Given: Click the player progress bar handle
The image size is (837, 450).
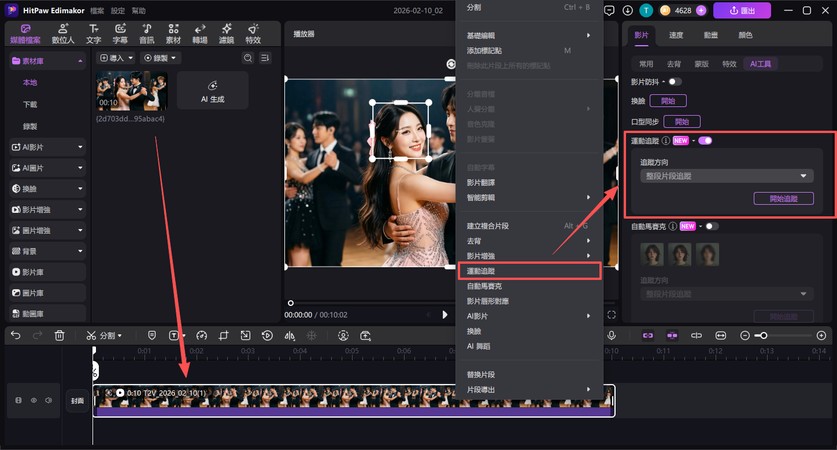Looking at the screenshot, I should point(290,303).
